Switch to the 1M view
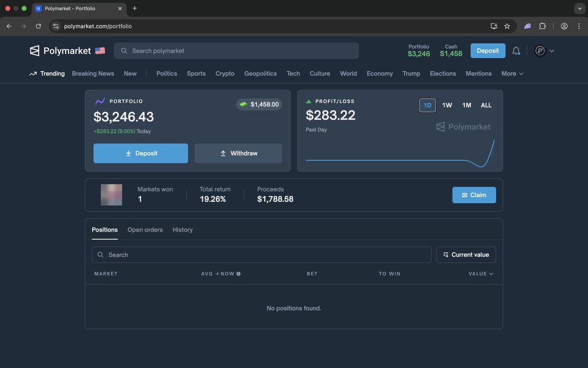The width and height of the screenshot is (588, 368). [466, 105]
